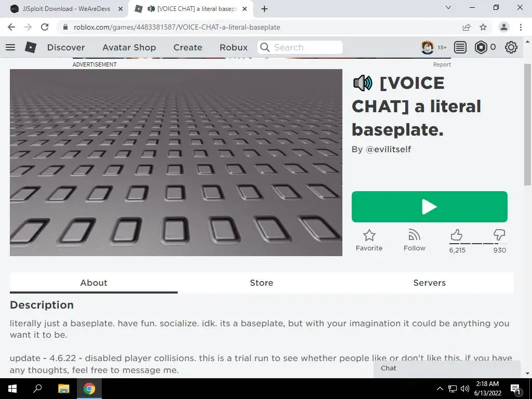The width and height of the screenshot is (532, 399).
Task: Close the VOICE CHAT baseplate tab
Action: click(x=245, y=9)
